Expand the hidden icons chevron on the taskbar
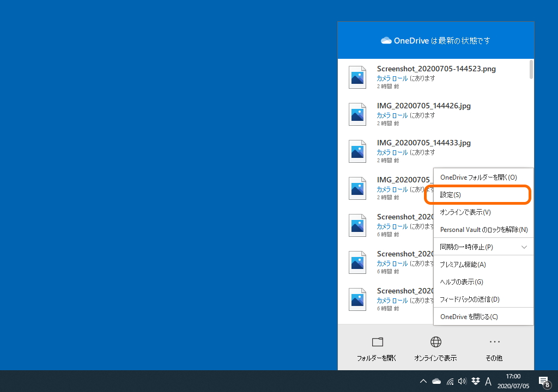Screen dimensions: 558x392 [x=423, y=381]
